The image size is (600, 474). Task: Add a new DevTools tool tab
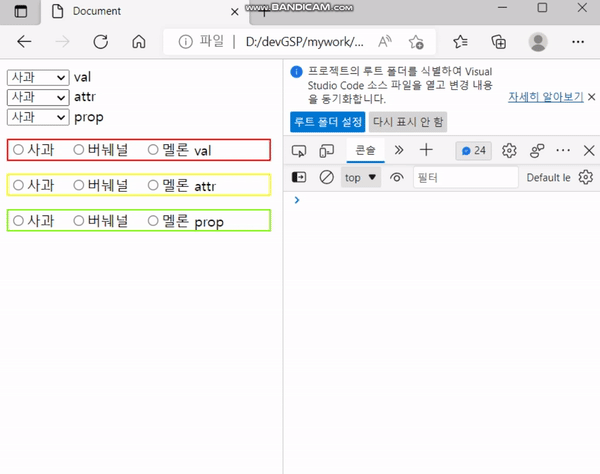click(x=426, y=150)
